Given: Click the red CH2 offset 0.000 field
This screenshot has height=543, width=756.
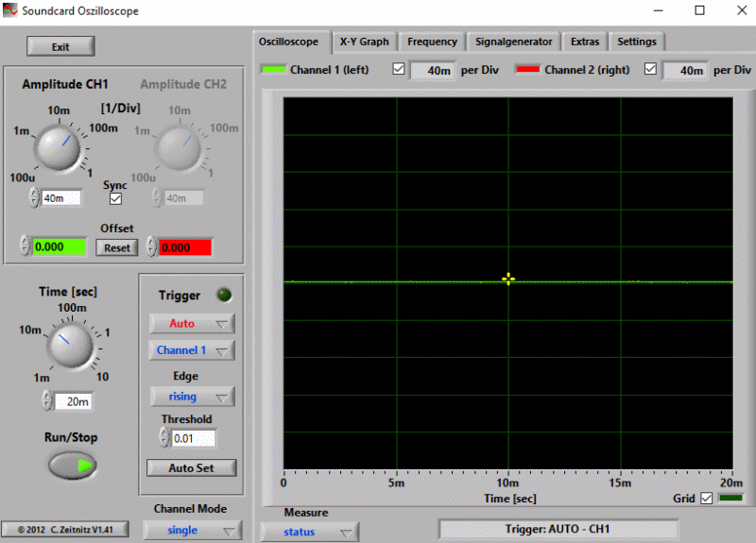Looking at the screenshot, I should click(184, 247).
